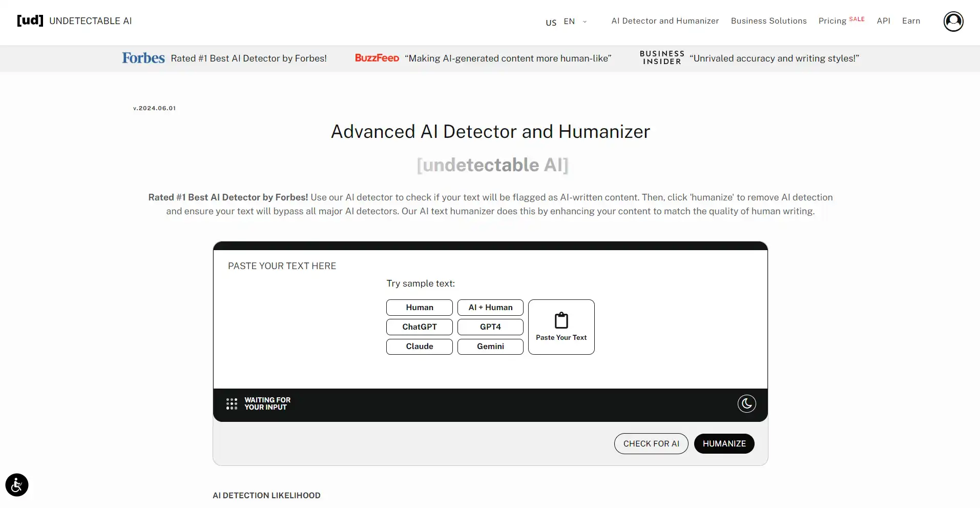Click into the Paste Your Text Here field
The width and height of the screenshot is (980, 508).
coord(490,319)
